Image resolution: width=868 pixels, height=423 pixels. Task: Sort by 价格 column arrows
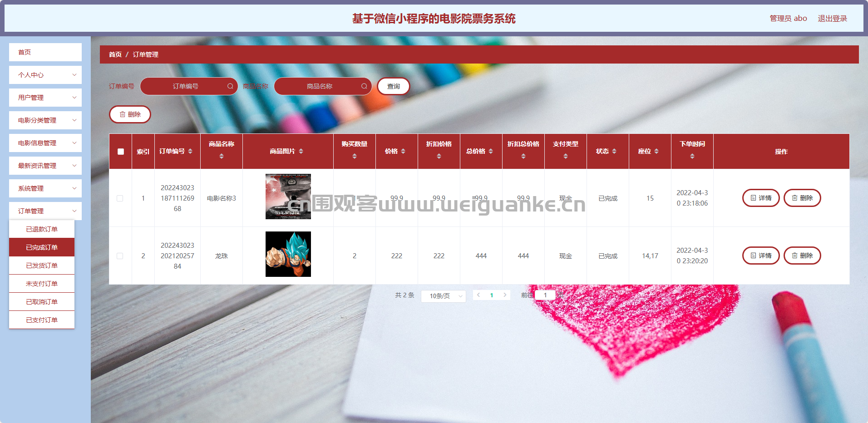(x=403, y=151)
